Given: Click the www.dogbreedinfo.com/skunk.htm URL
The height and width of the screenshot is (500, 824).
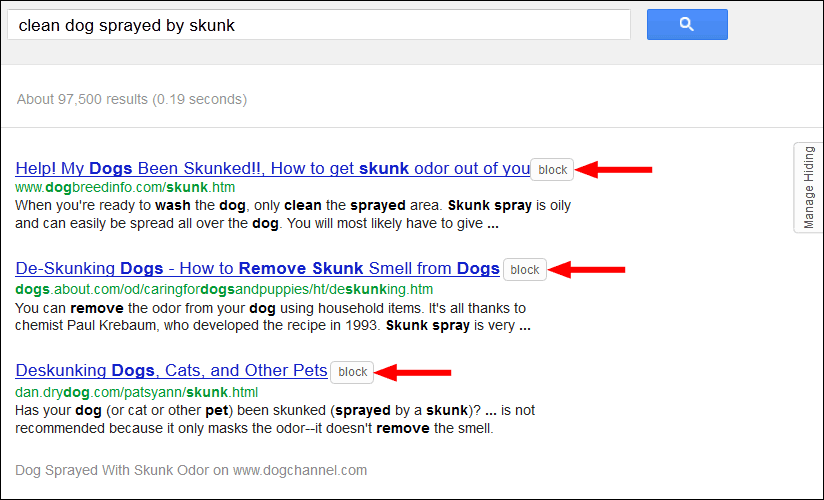Looking at the screenshot, I should click(125, 187).
